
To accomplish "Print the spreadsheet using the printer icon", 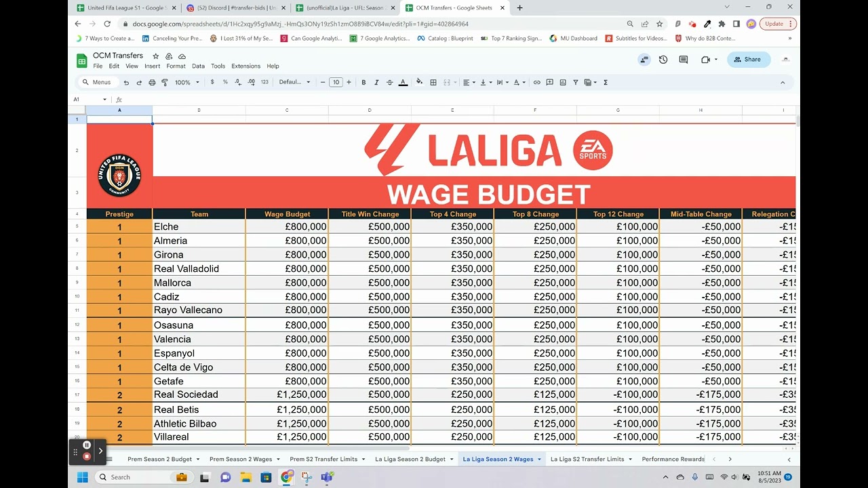I will (152, 83).
